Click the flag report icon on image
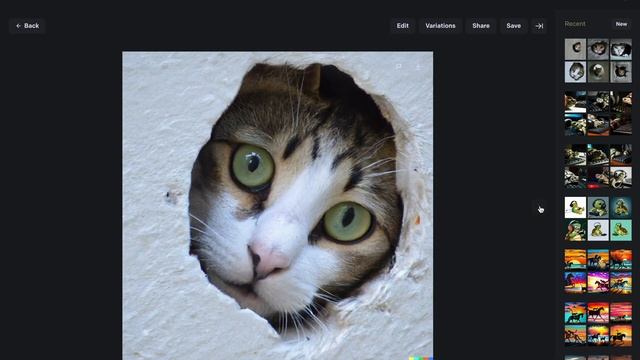The image size is (640, 360). [x=399, y=67]
